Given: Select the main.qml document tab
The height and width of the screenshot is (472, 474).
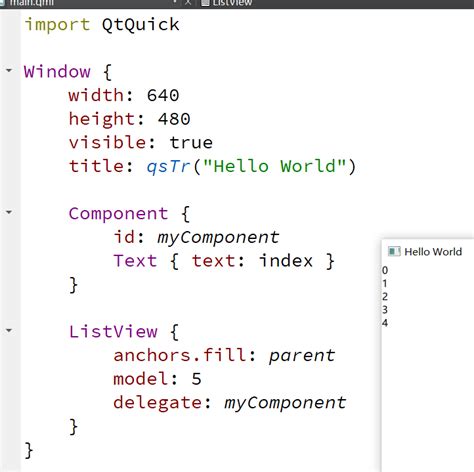Looking at the screenshot, I should 31,3.
